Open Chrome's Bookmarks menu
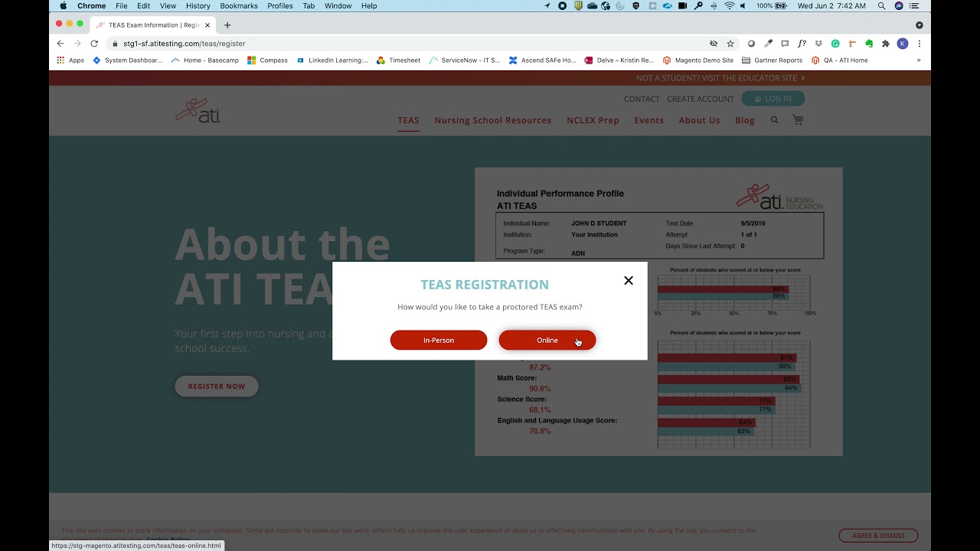This screenshot has width=980, height=551. click(x=239, y=6)
